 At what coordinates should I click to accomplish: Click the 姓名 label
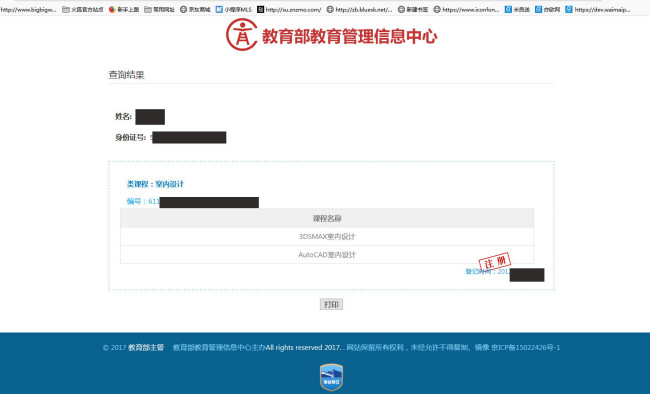pyautogui.click(x=123, y=117)
